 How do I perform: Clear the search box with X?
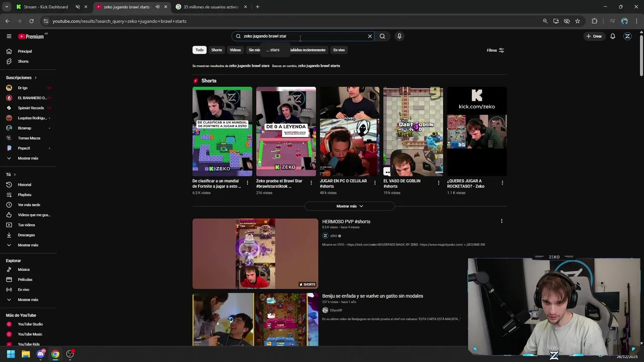(370, 36)
